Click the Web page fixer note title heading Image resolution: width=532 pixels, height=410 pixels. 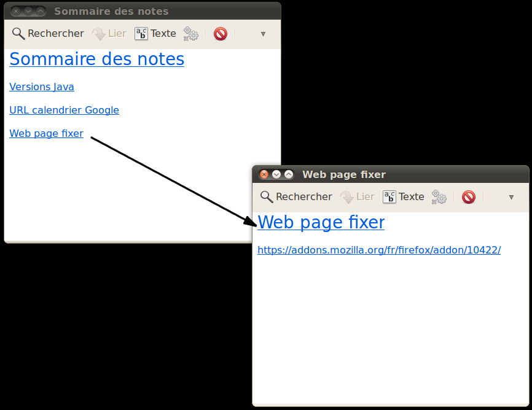321,222
